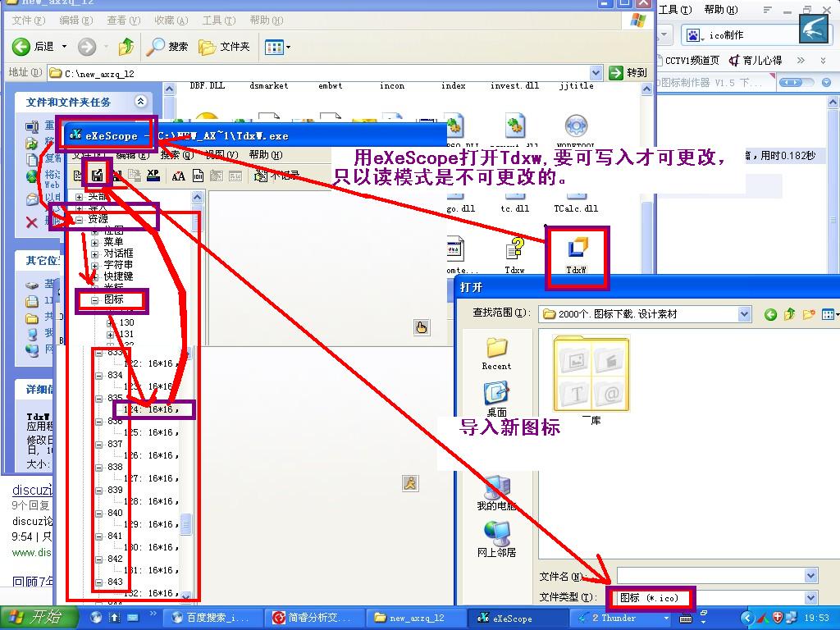This screenshot has width=840, height=630.
Task: Click the 文件名 input field
Action: [x=717, y=576]
